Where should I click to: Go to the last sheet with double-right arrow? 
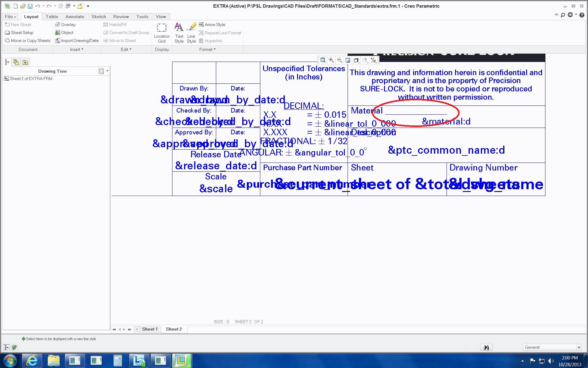tap(130, 329)
